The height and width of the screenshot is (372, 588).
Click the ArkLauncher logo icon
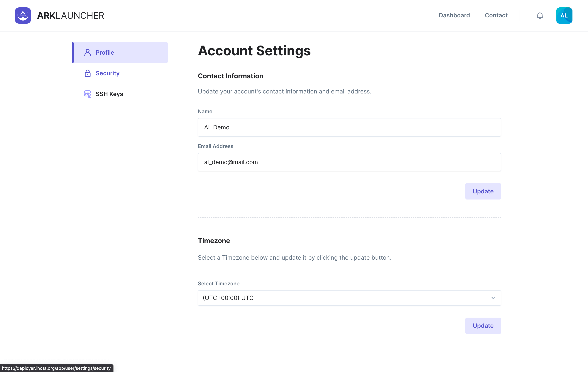pyautogui.click(x=23, y=15)
